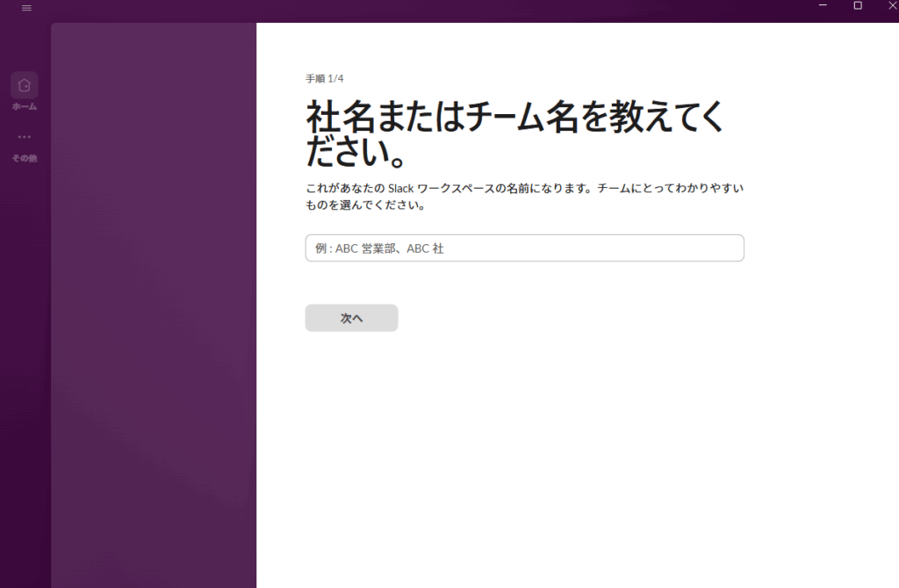Click the three-dot More icon
Screen dimensions: 899x588
(x=25, y=137)
